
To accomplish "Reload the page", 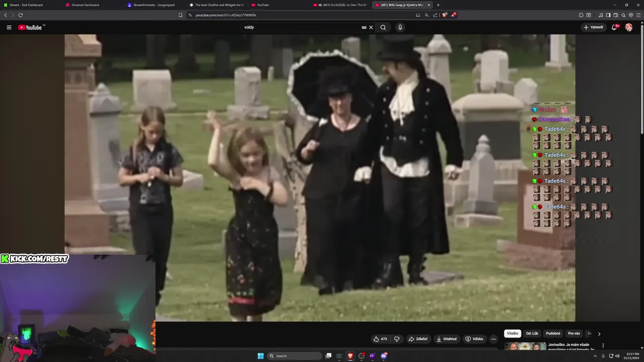I will coord(21,15).
